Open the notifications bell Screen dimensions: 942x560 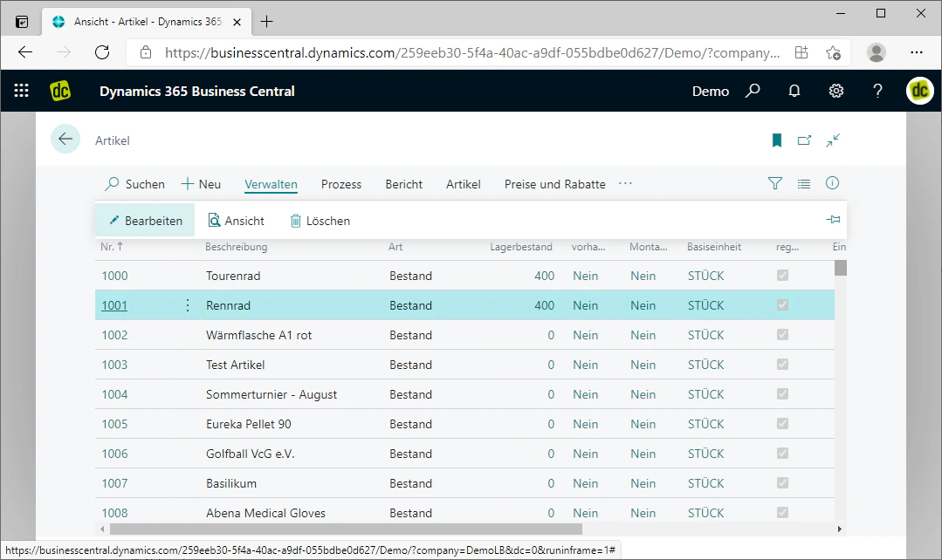pos(794,91)
